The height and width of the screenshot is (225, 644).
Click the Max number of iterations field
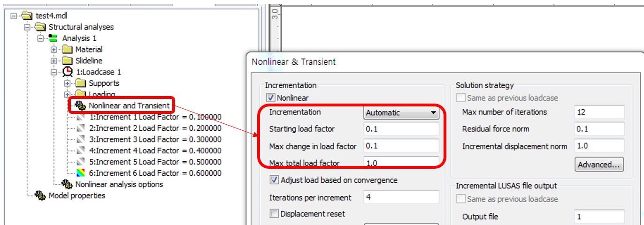pos(599,112)
